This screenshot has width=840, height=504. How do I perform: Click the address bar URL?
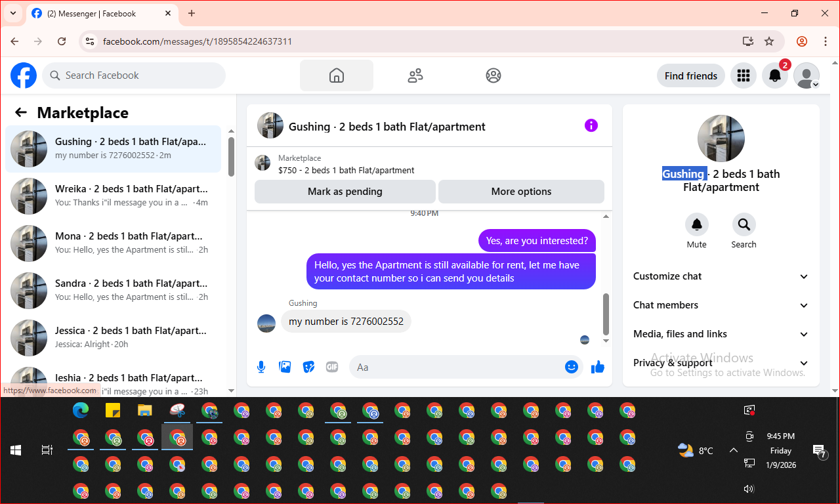[x=198, y=41]
